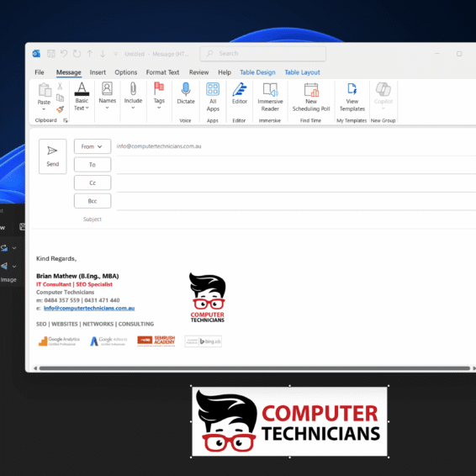Click the 'Kind Regards,' text line
This screenshot has width=476, height=476.
[56, 259]
